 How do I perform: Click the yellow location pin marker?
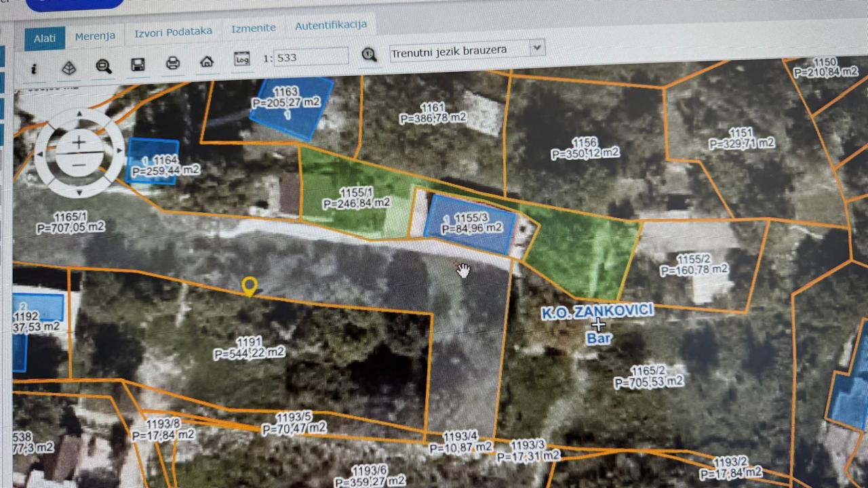point(250,287)
